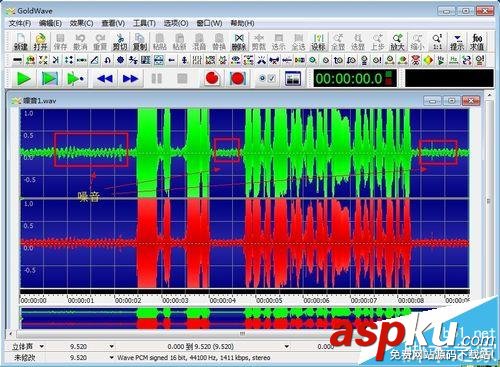Viewport: 500px width, 367px height.
Task: Expand dropdown before Wave PCM signed format text
Action: 111,358
